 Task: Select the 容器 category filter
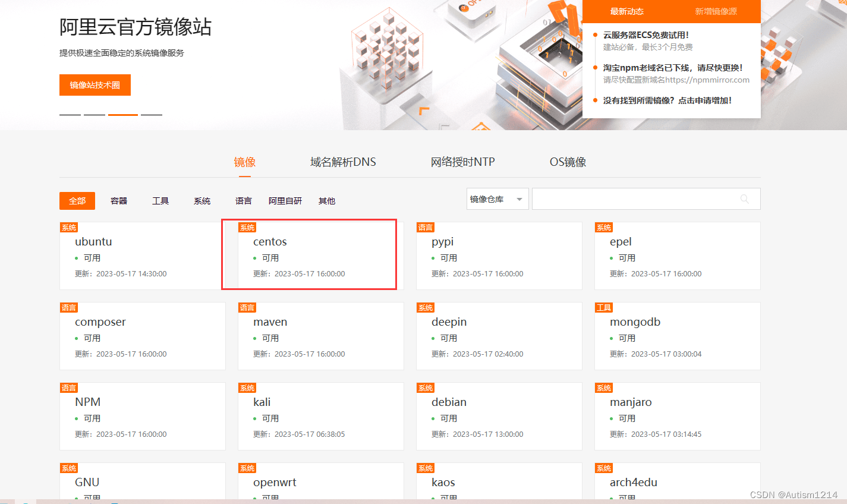[119, 201]
